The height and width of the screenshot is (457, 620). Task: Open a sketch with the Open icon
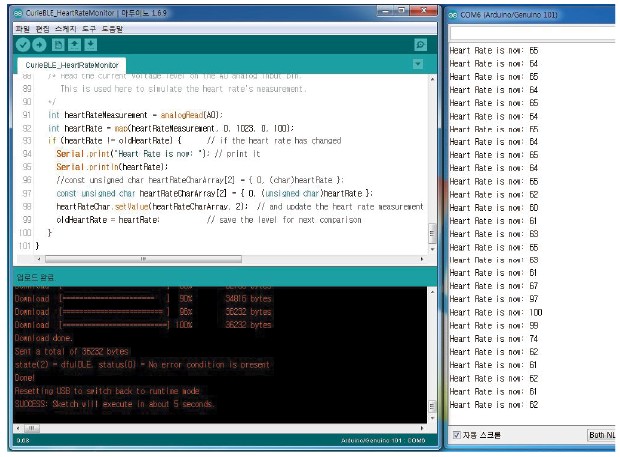pos(74,45)
